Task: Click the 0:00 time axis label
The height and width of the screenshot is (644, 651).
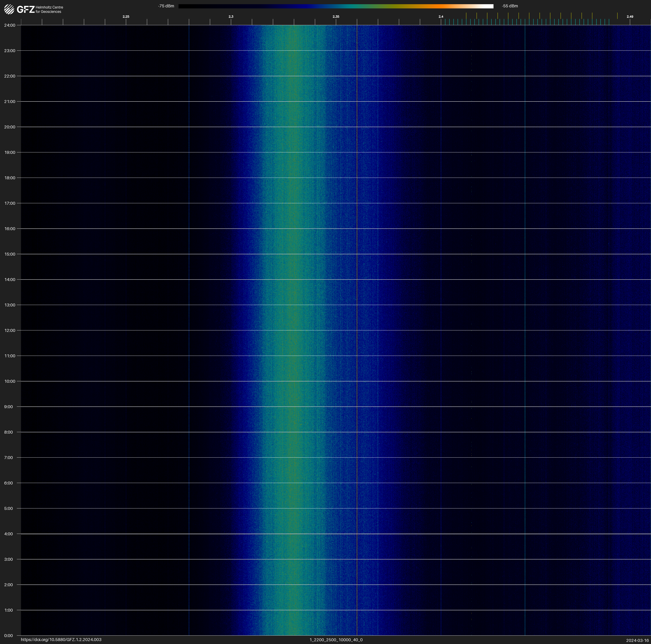Action: click(9, 636)
